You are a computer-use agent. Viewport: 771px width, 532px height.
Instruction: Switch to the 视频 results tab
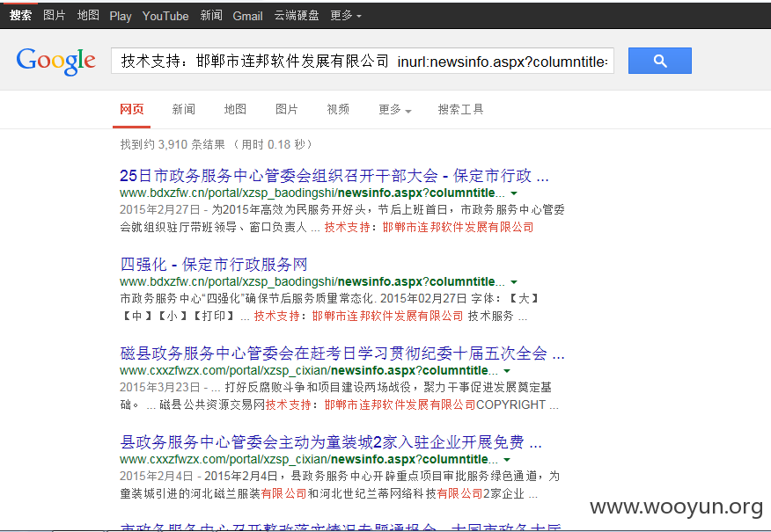click(x=338, y=109)
